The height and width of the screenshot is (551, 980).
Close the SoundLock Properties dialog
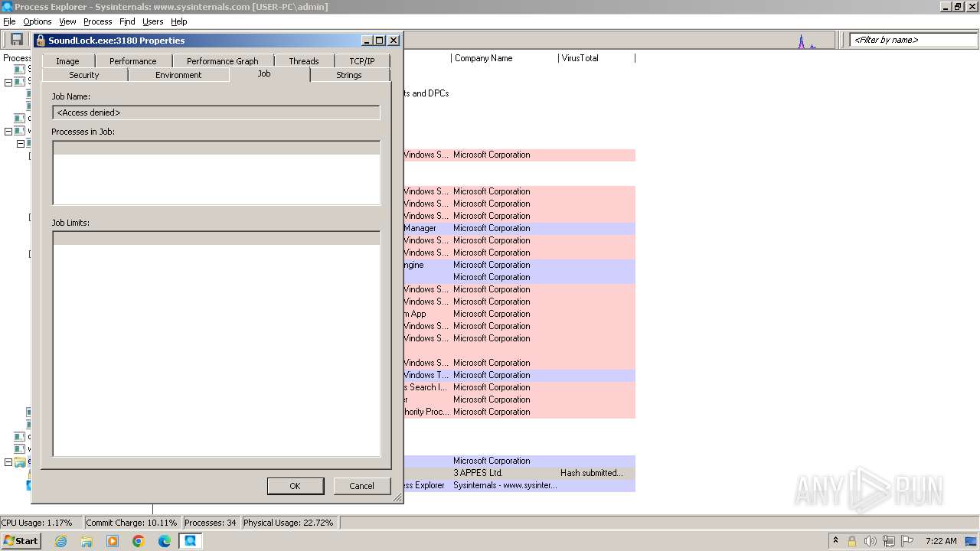click(x=394, y=41)
